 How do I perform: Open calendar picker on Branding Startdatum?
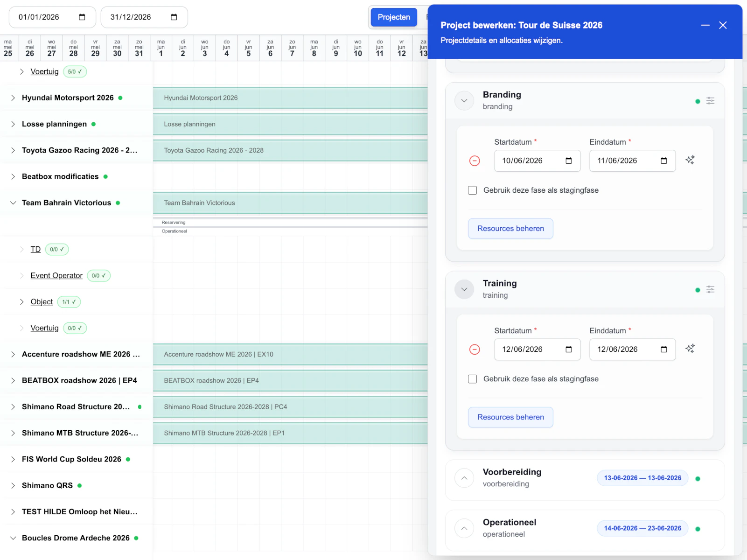[569, 161]
